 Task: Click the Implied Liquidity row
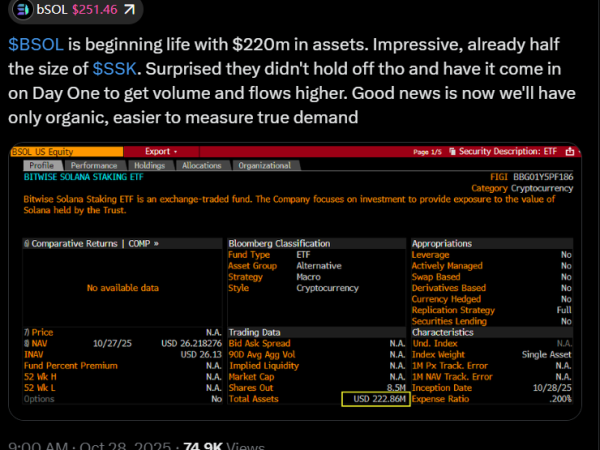[316, 365]
